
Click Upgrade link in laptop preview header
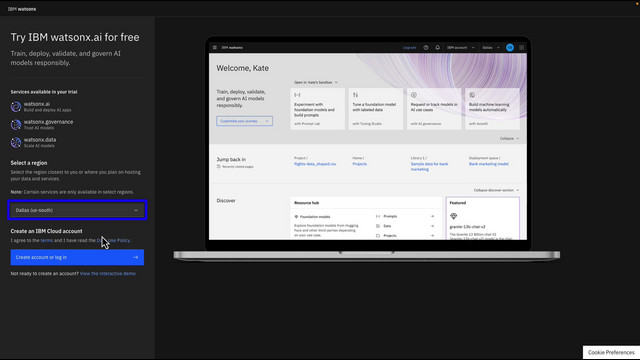point(409,47)
